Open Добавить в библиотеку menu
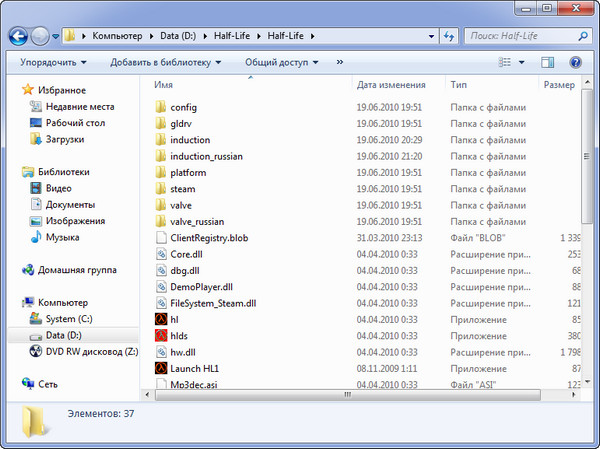 (x=166, y=62)
